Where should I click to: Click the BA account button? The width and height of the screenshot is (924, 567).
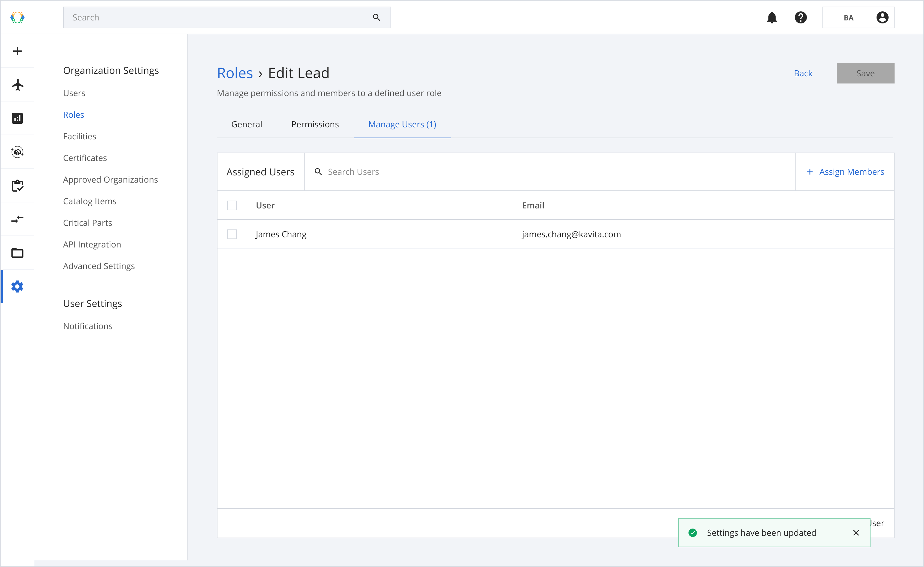(858, 17)
